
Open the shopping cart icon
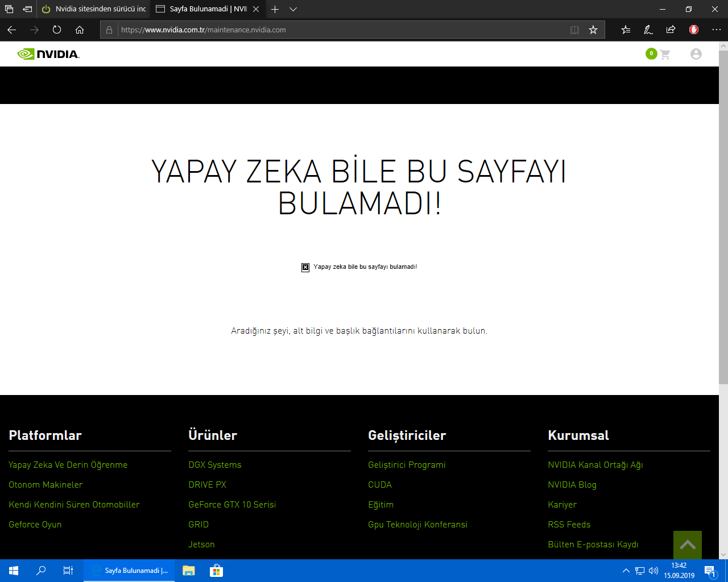pyautogui.click(x=665, y=54)
